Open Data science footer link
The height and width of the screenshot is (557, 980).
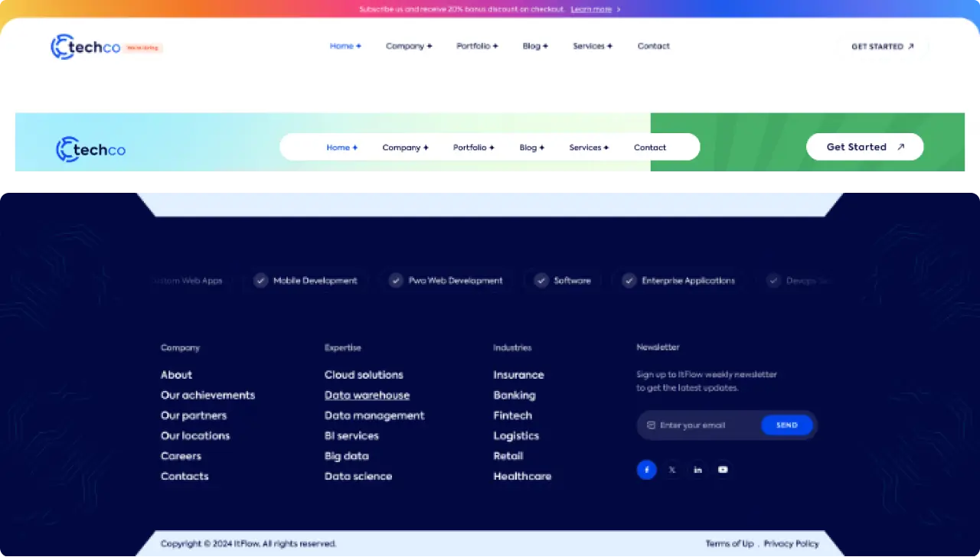coord(358,477)
